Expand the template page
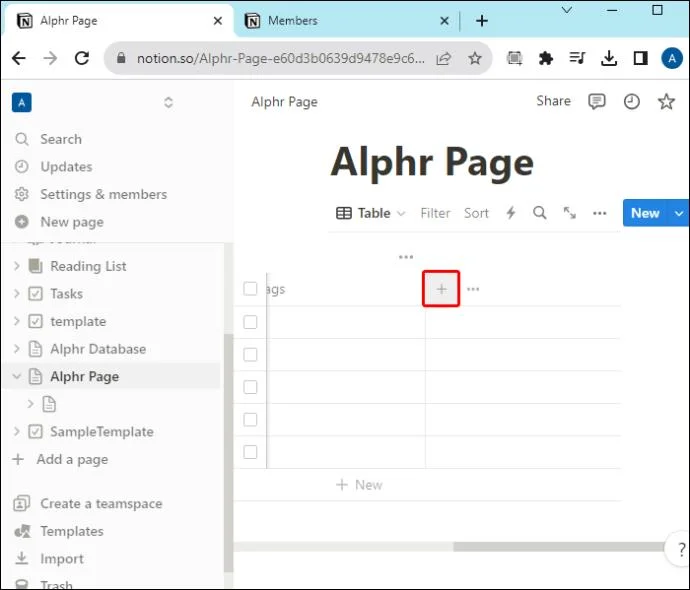 [x=17, y=321]
